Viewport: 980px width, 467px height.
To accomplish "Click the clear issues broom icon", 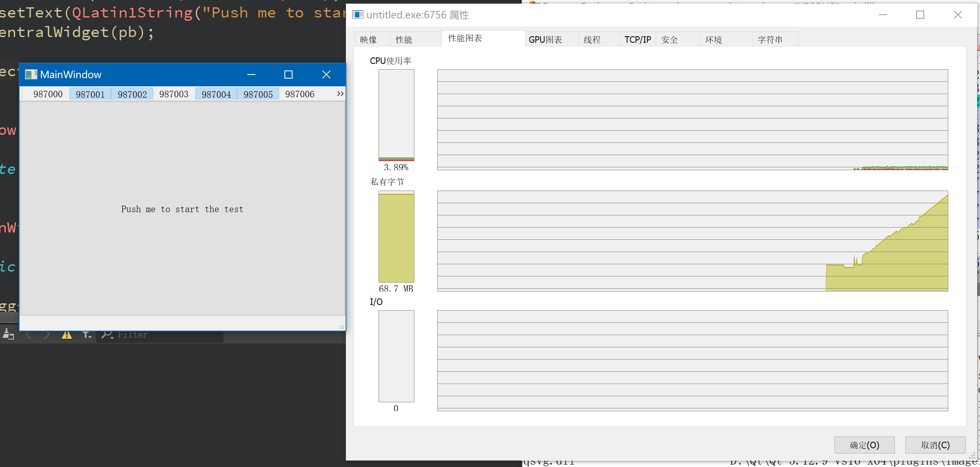I will click(x=8, y=335).
